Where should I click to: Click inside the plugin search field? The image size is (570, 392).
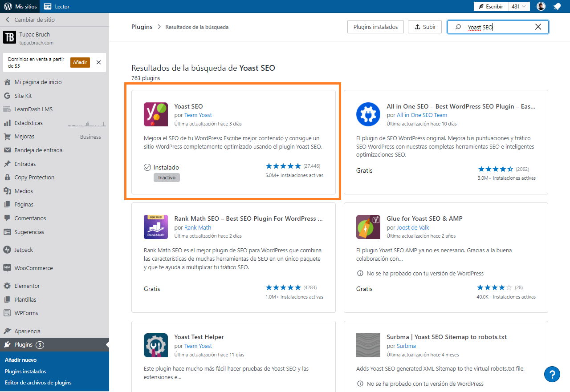(x=494, y=27)
